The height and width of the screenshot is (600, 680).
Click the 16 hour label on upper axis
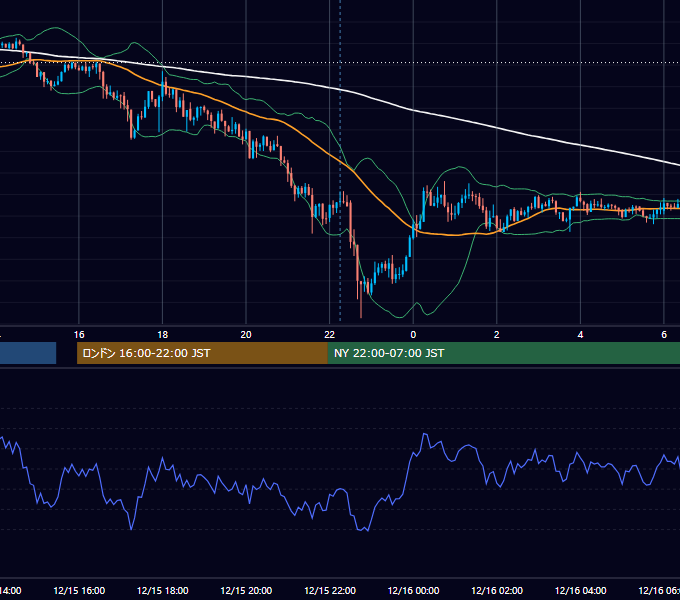pos(79,335)
